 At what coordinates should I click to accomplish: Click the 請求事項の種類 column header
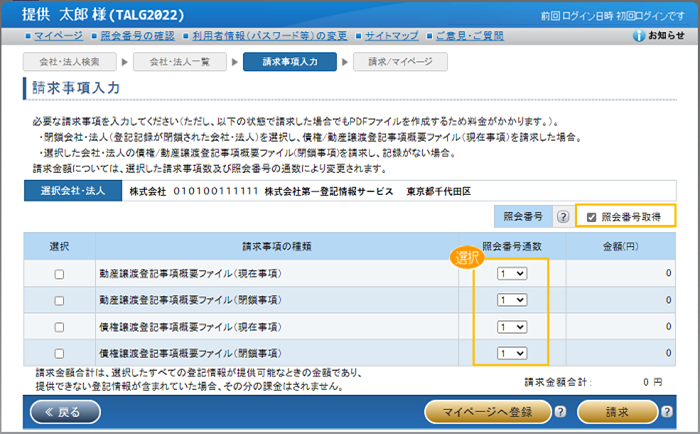pos(277,246)
